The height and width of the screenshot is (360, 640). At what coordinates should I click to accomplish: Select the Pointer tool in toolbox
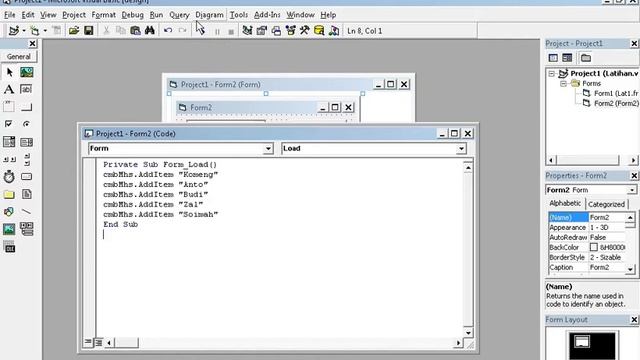pos(9,73)
